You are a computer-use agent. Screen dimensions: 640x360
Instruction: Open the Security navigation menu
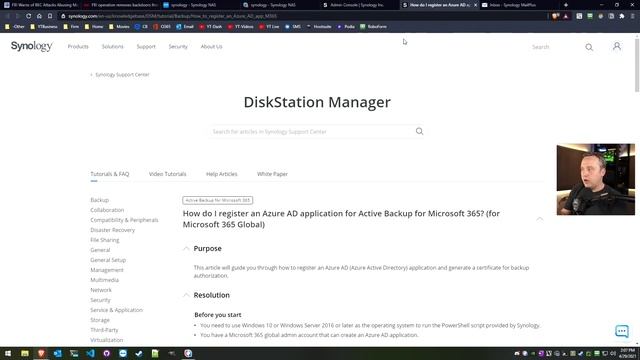178,47
